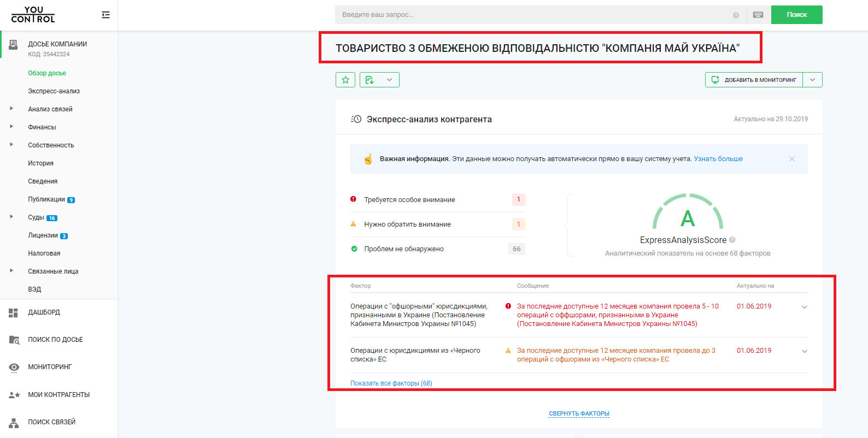
Task: Click the star favorite icon button
Action: point(345,80)
